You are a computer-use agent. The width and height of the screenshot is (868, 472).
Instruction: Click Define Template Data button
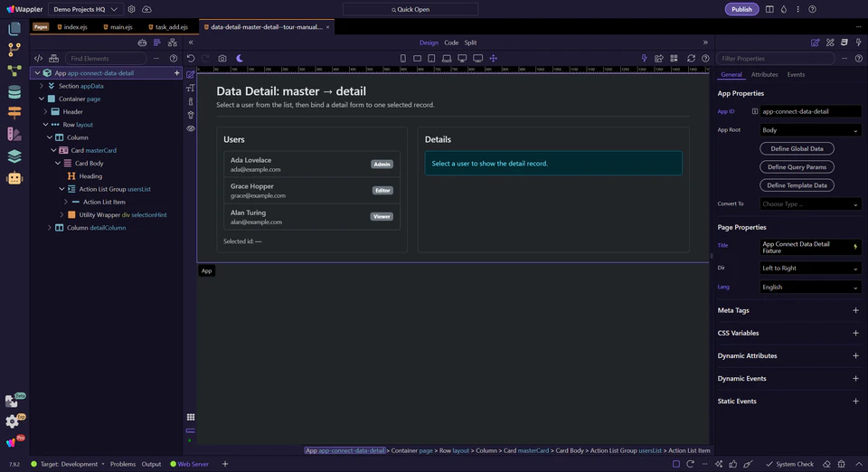(x=797, y=185)
